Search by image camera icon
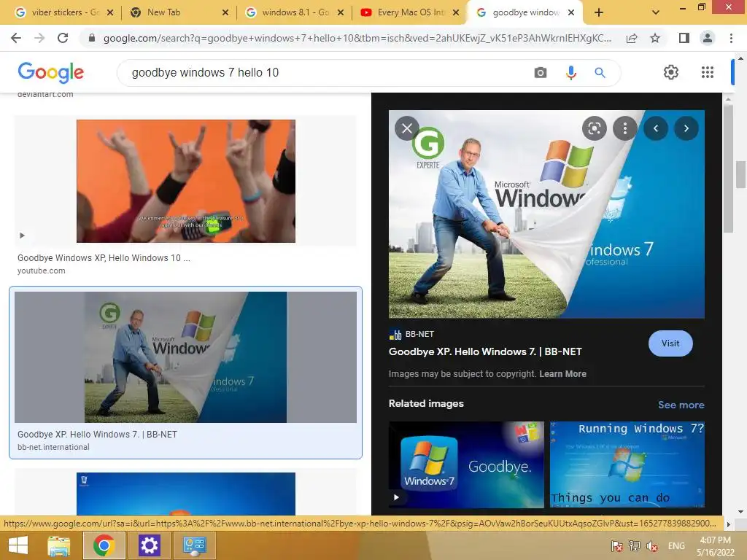 click(x=541, y=72)
